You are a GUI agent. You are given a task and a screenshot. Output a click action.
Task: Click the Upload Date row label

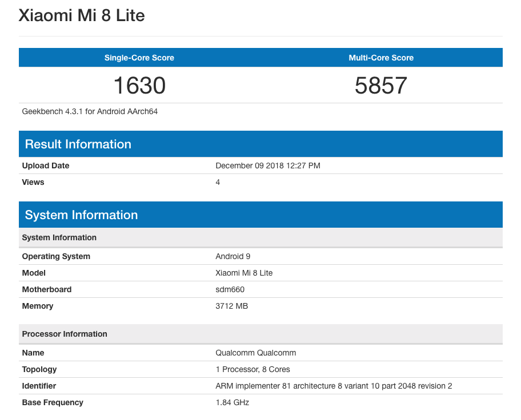tap(46, 165)
